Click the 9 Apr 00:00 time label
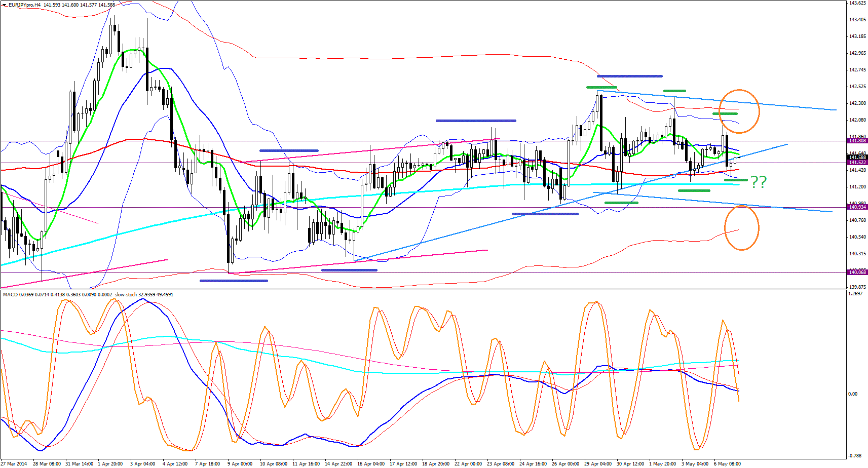This screenshot has width=868, height=468. [x=240, y=464]
